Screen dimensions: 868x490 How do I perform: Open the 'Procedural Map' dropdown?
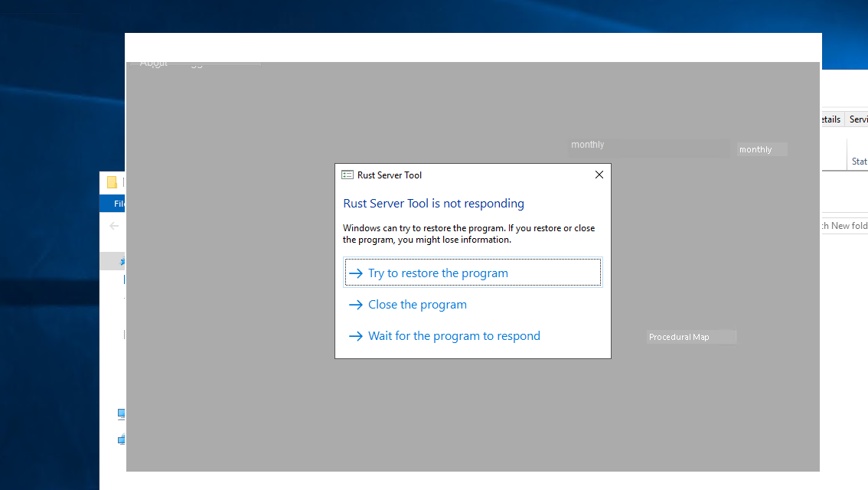[691, 337]
